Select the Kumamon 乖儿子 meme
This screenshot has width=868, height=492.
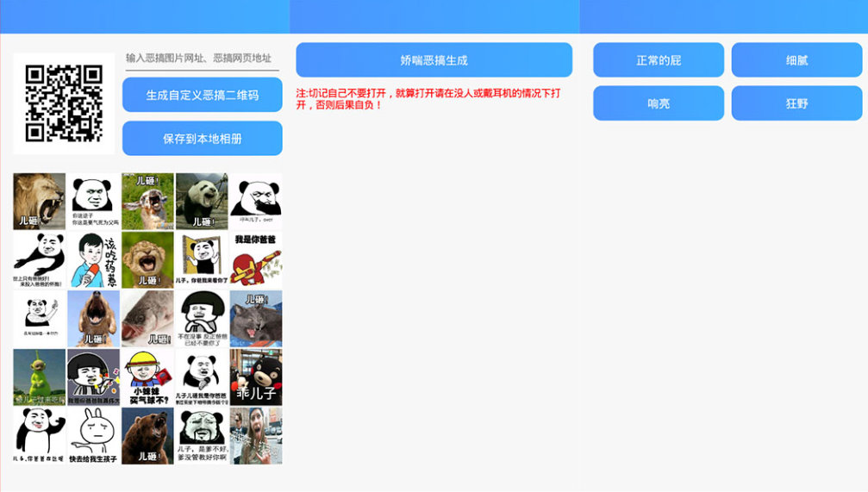(x=256, y=377)
